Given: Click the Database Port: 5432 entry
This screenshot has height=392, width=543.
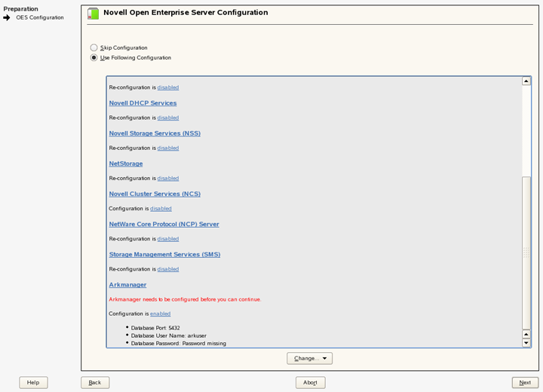Looking at the screenshot, I should (x=155, y=328).
